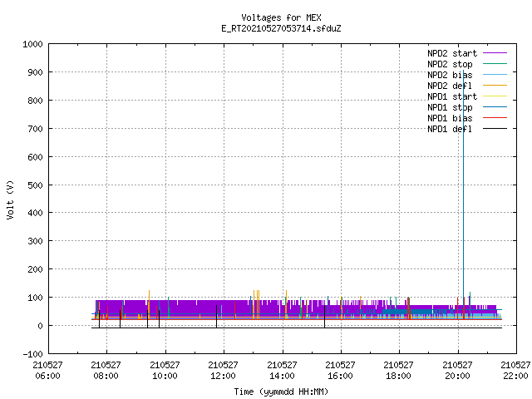Viewport: 532px width, 399px height.
Task: Click the 900 y-axis tick label
Action: [35, 72]
